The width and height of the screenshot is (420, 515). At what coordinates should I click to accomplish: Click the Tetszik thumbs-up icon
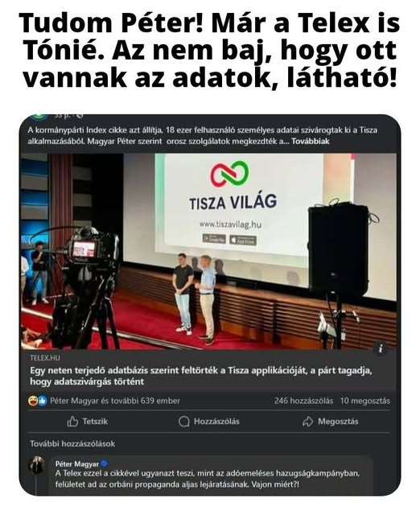[72, 422]
